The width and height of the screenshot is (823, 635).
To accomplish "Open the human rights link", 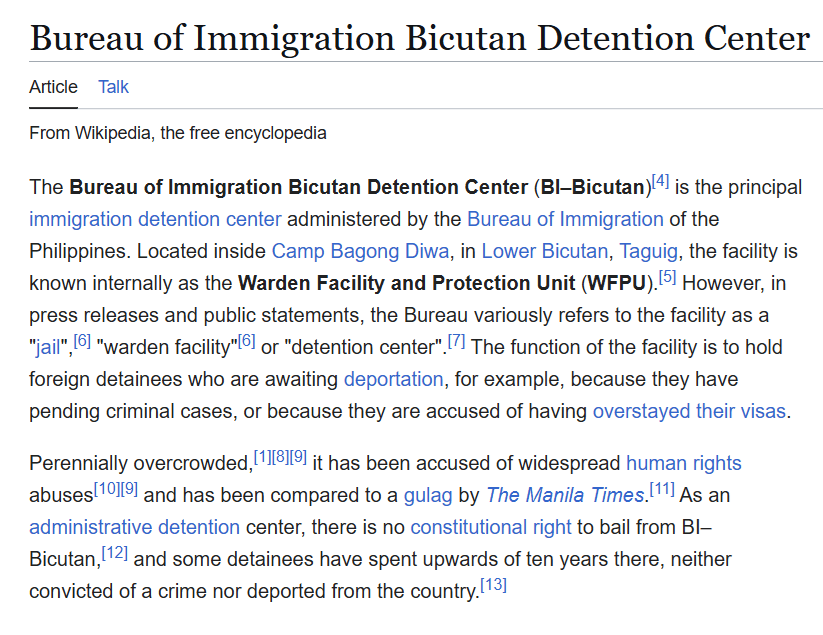I will [683, 463].
